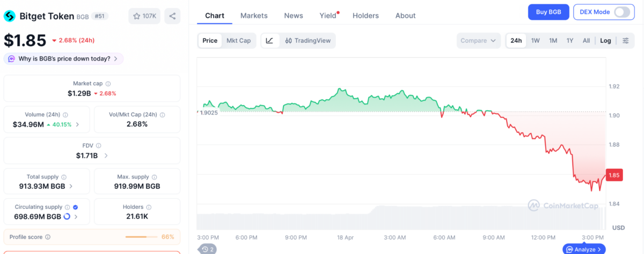
Task: Open the Holders tab
Action: tap(365, 16)
